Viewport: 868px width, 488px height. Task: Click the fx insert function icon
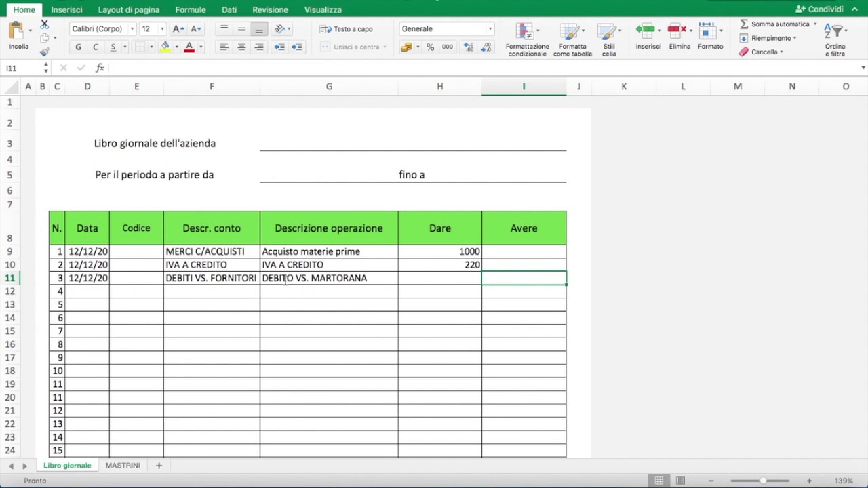[100, 68]
